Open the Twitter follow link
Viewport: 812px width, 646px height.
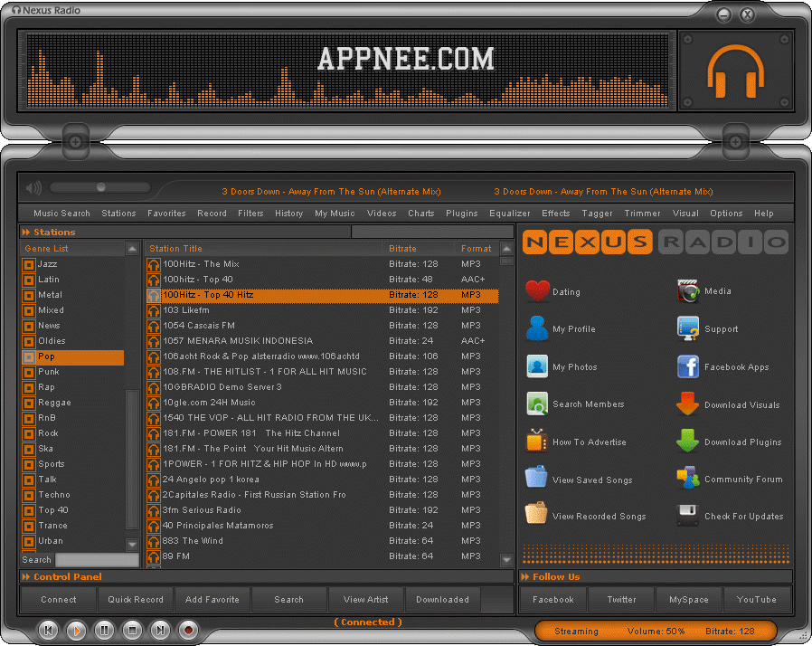coord(621,599)
